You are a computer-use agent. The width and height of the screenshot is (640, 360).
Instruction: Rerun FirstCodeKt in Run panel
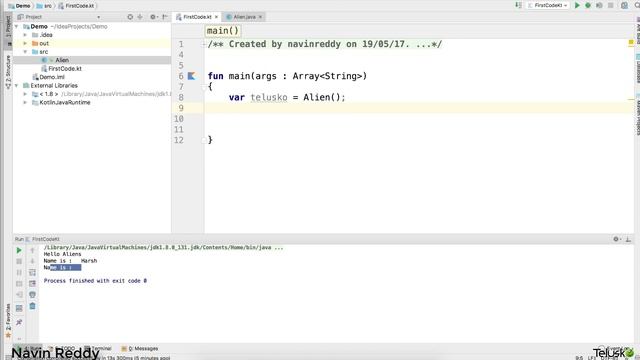[x=19, y=250]
